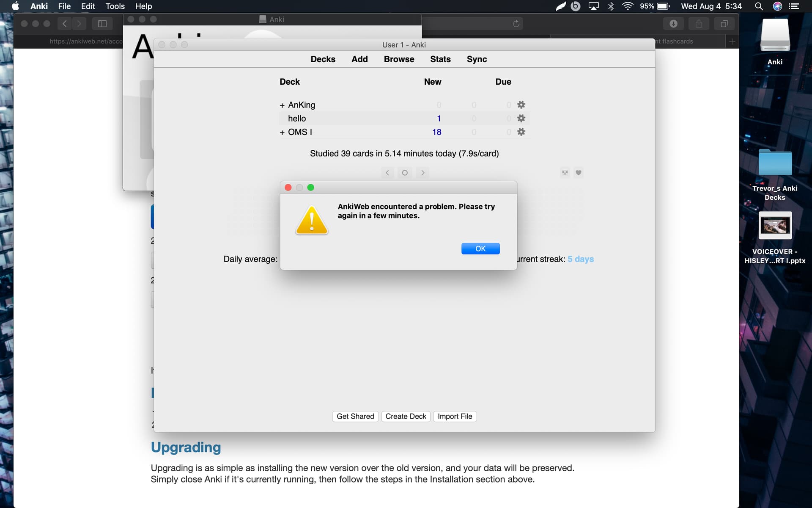This screenshot has height=508, width=812.
Task: Click the Get Shared button
Action: point(355,416)
